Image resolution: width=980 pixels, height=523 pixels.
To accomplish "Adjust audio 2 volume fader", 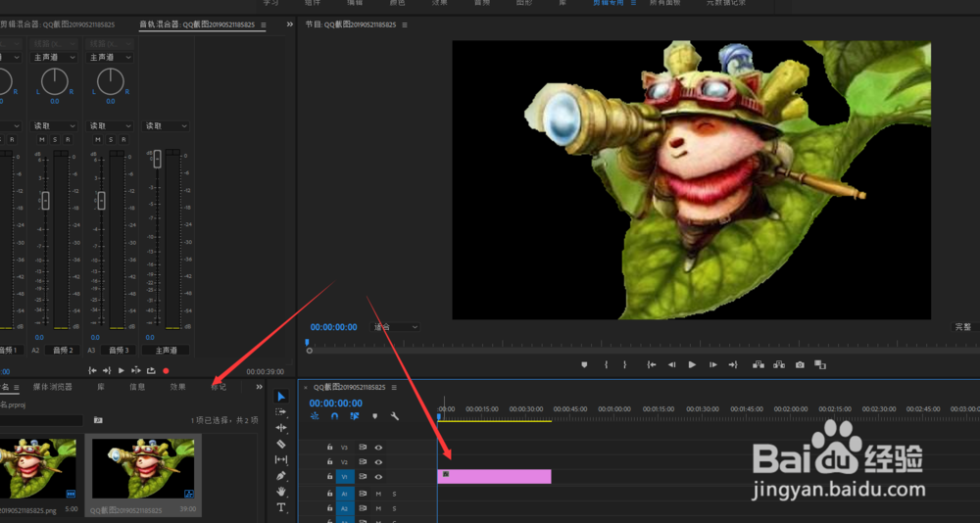I will point(45,201).
